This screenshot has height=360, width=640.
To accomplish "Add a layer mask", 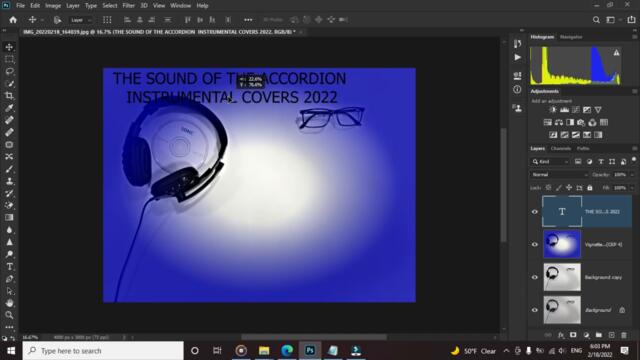I will (x=573, y=335).
